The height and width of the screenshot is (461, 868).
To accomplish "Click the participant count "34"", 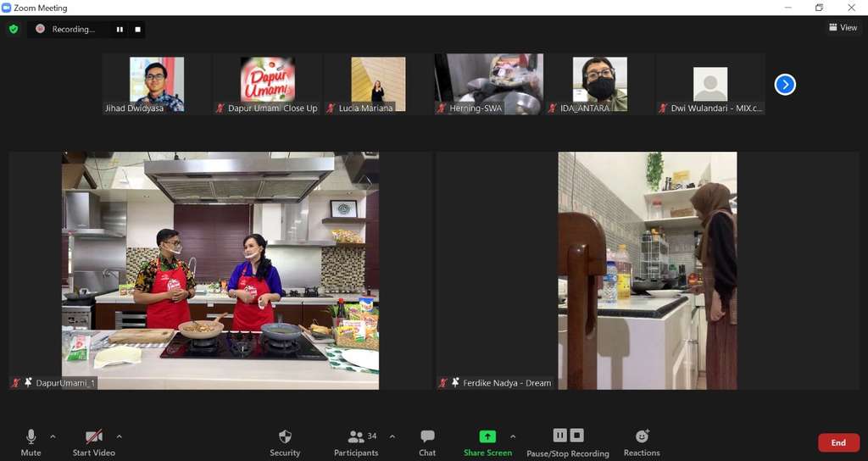I will point(372,436).
